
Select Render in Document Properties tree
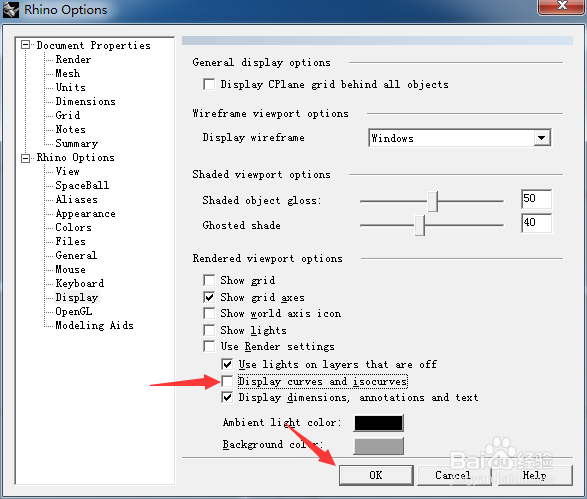tap(73, 60)
